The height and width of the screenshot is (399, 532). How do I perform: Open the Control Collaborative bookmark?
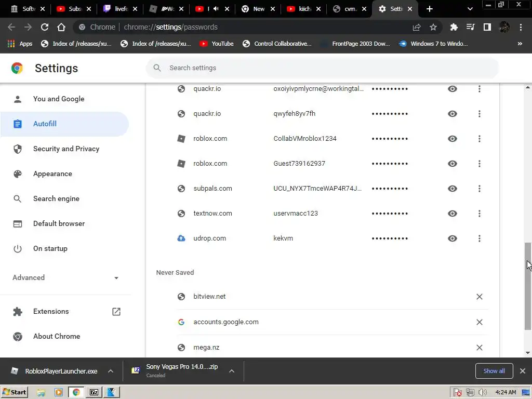(x=277, y=44)
